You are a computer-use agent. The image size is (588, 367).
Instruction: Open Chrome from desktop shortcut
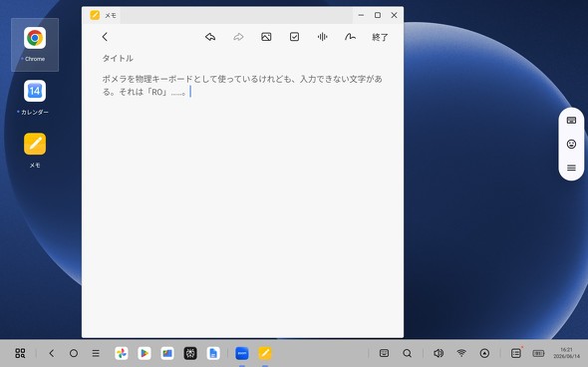click(35, 45)
